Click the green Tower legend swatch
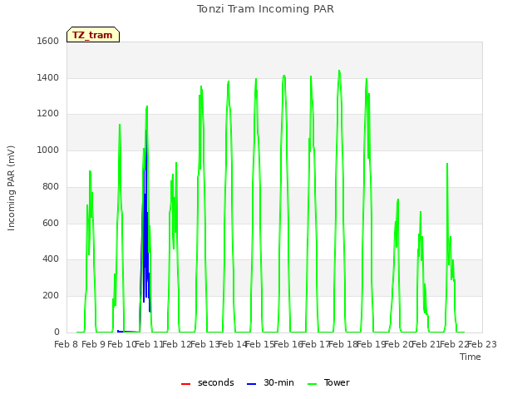The height and width of the screenshot is (399, 532). pyautogui.click(x=312, y=384)
